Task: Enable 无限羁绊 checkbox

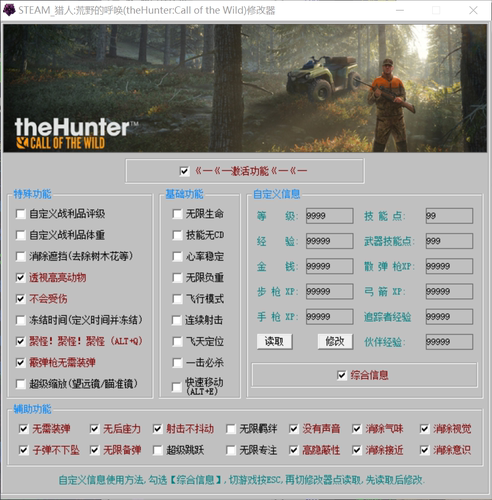Action: pos(230,429)
